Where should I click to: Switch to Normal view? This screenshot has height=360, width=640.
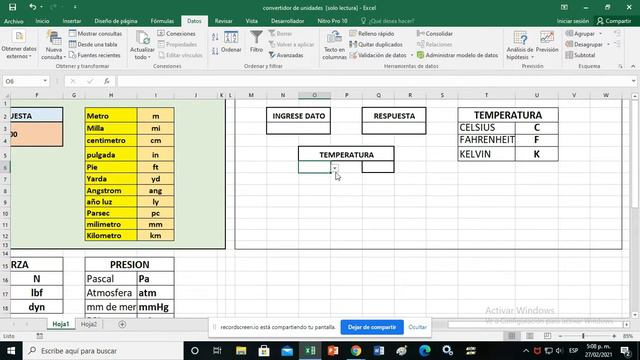(511, 336)
